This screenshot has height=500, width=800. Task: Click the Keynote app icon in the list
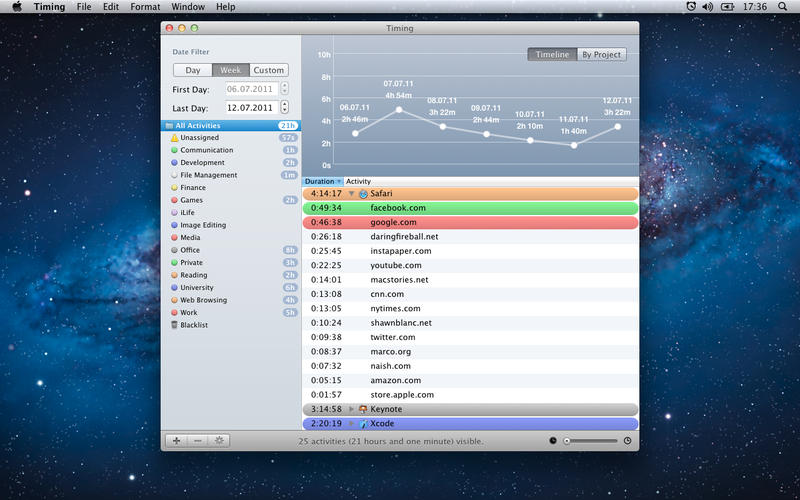363,409
